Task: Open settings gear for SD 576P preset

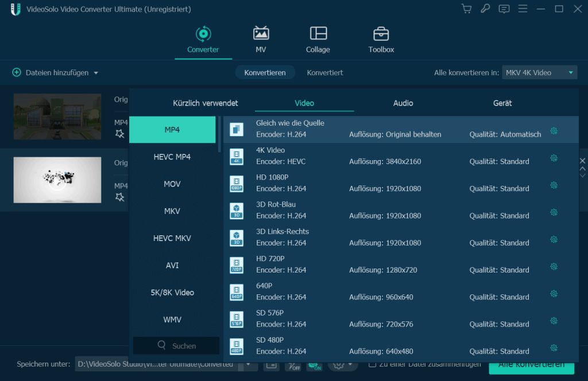Action: coord(554,321)
